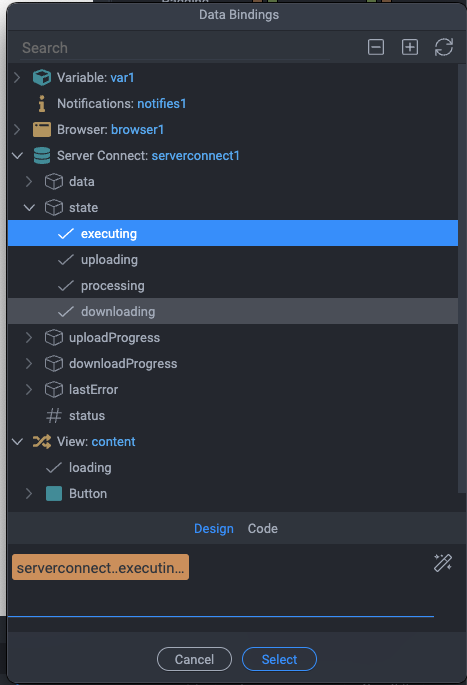This screenshot has width=467, height=685.
Task: Refresh the data bindings list
Action: point(443,47)
